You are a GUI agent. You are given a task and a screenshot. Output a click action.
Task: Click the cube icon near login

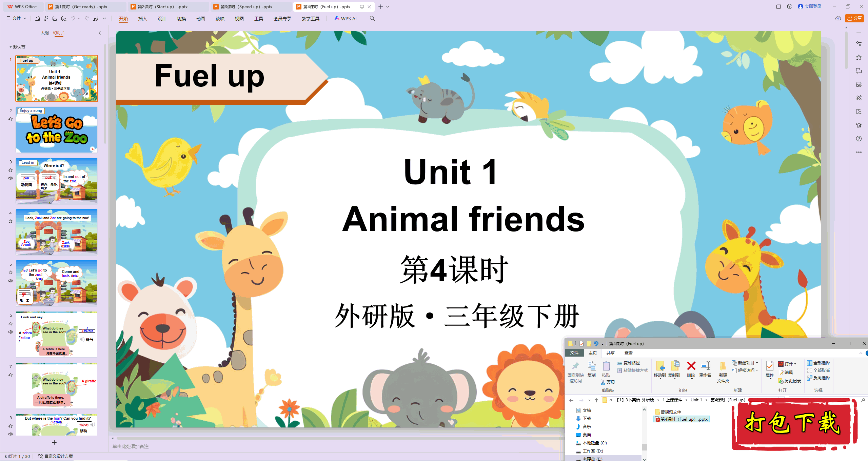coord(790,6)
